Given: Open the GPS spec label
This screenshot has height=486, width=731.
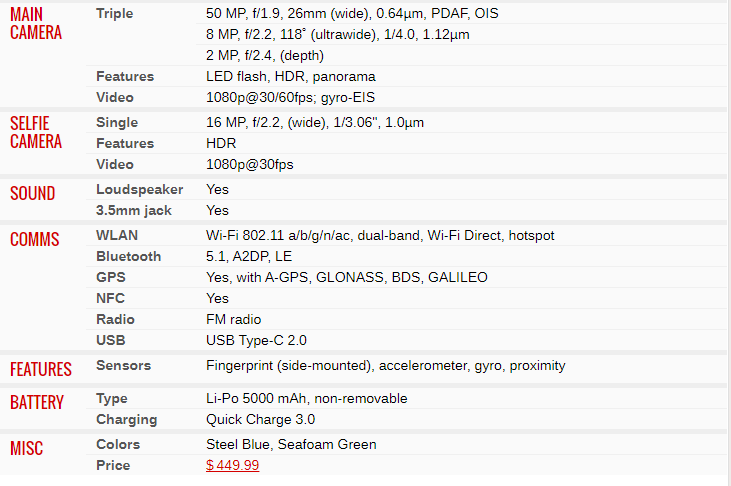Looking at the screenshot, I should pyautogui.click(x=111, y=277).
